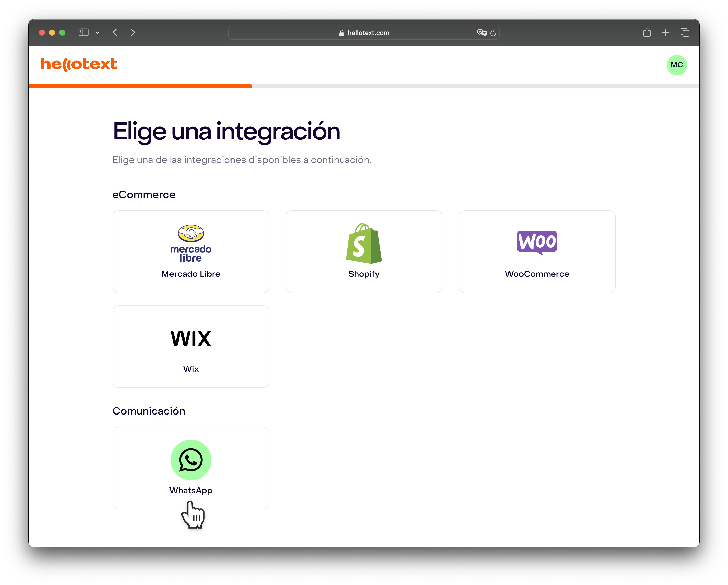Go forward with the forward arrow
Screen dimensions: 728x585
pos(133,32)
